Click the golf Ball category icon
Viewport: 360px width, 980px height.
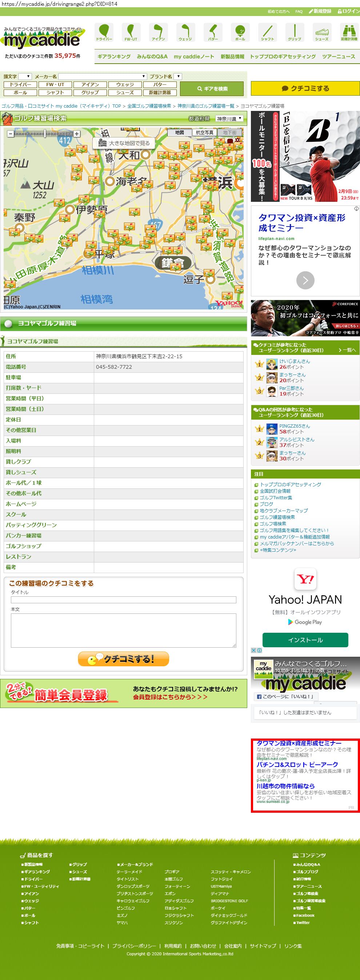click(240, 32)
